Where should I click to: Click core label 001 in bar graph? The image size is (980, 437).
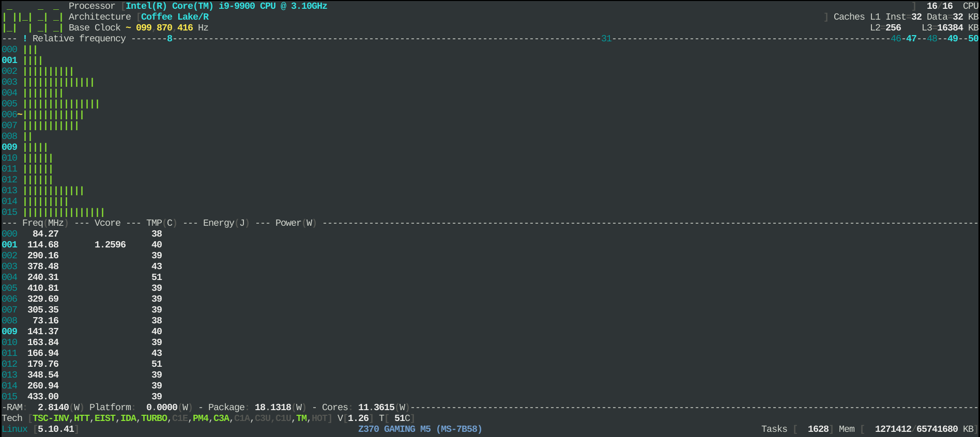tap(9, 60)
